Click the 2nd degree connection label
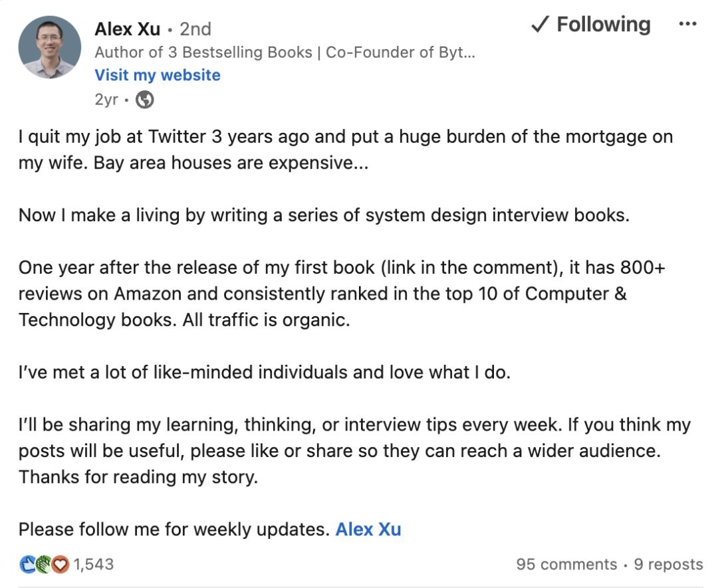Viewport: 718px width, 588px height. (x=195, y=29)
